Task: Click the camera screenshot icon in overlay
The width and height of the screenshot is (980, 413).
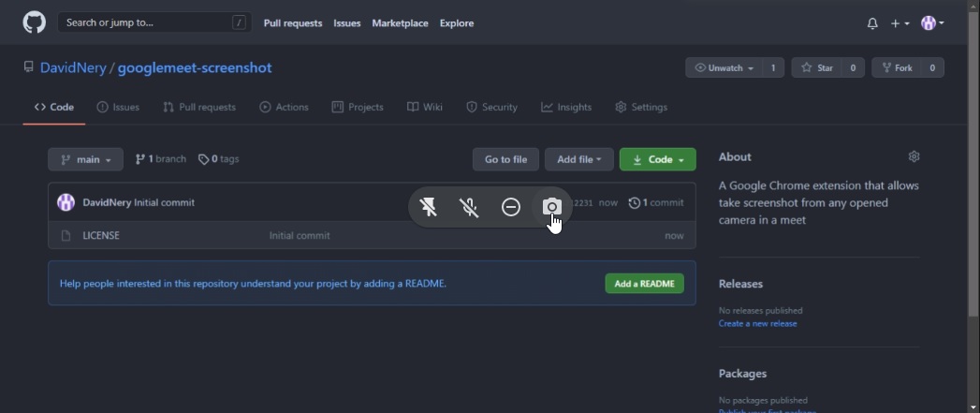Action: click(x=551, y=206)
